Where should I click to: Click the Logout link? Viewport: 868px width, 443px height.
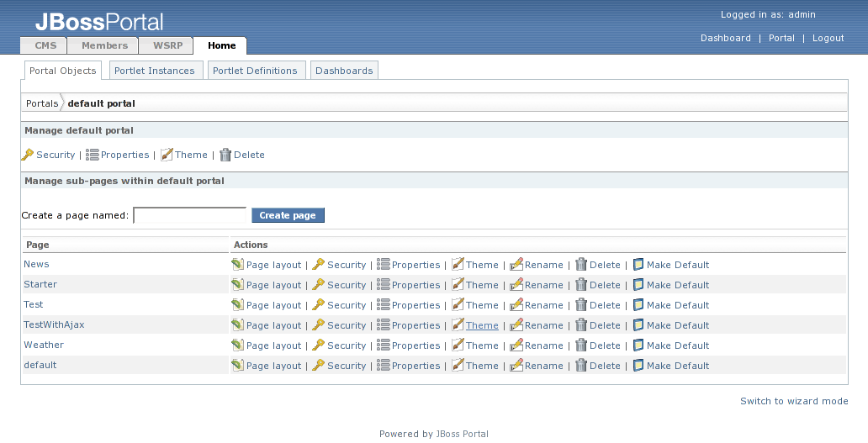tap(828, 38)
